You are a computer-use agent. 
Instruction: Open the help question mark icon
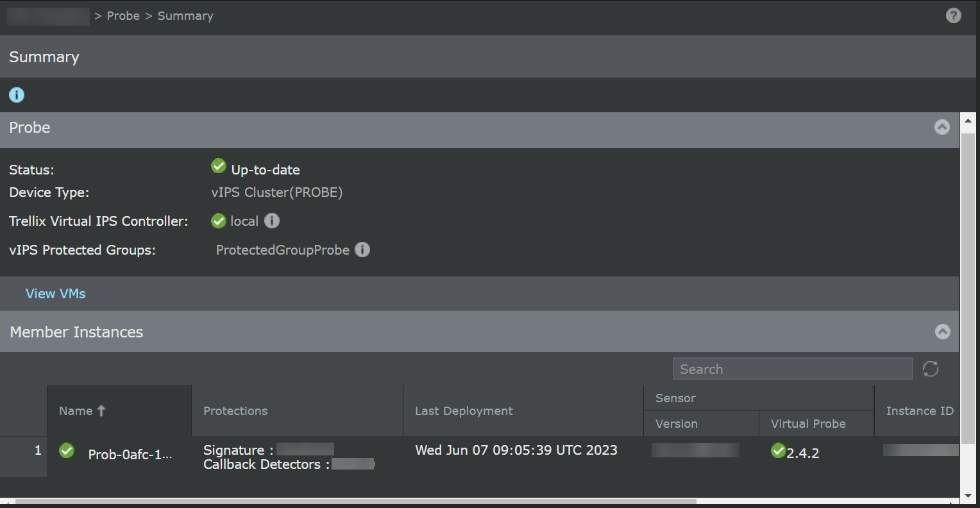click(954, 15)
